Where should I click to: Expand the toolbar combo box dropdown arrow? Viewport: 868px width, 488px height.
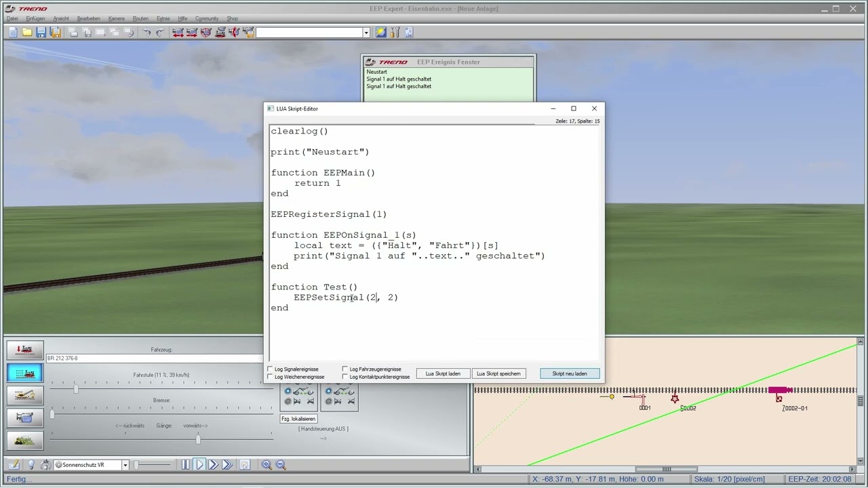[366, 33]
